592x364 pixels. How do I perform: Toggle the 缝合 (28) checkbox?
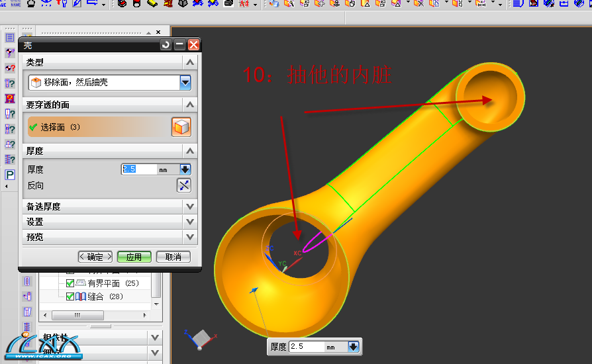[70, 296]
